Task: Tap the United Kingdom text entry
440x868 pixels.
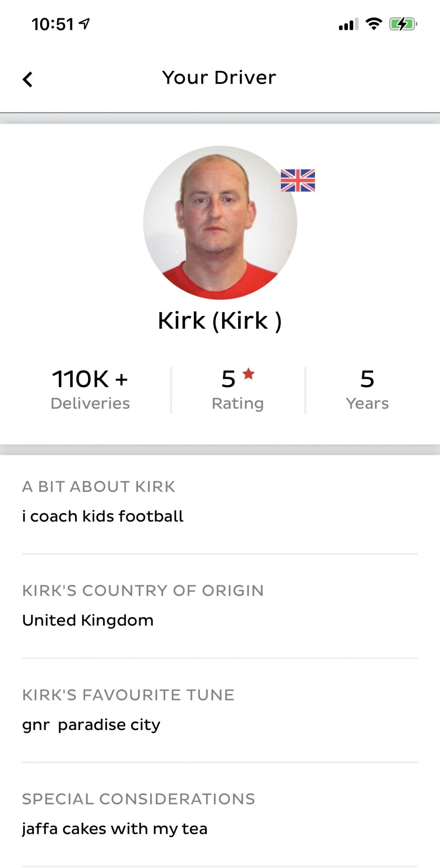Action: click(x=88, y=621)
